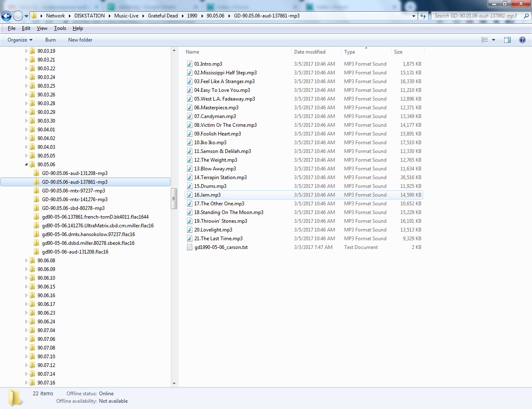This screenshot has height=409, width=532.
Task: Expand the 90.07.04 tree folder
Action: [26, 330]
